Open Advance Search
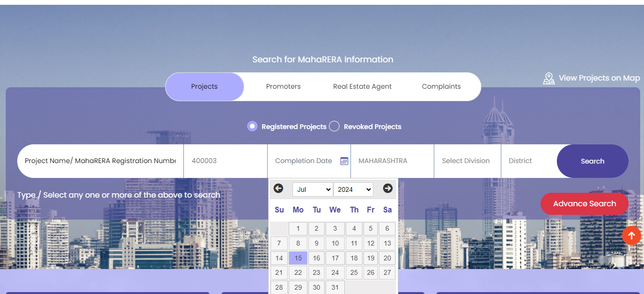644x294 pixels. click(x=585, y=204)
